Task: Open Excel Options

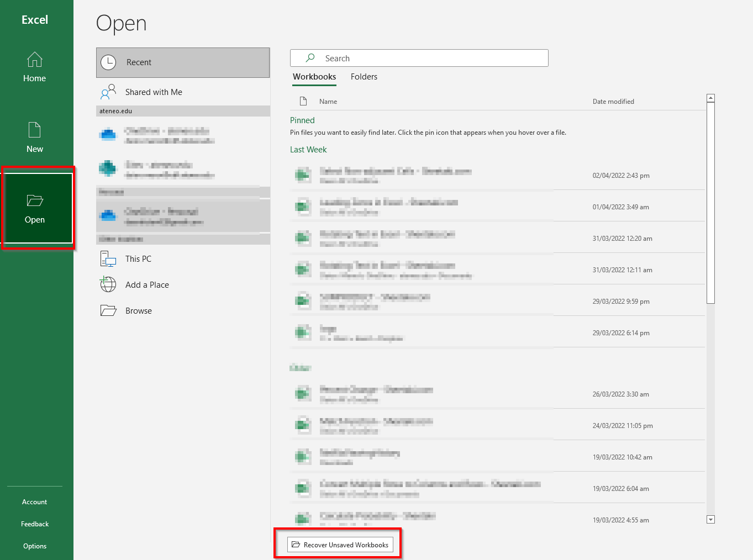Action: 35,546
